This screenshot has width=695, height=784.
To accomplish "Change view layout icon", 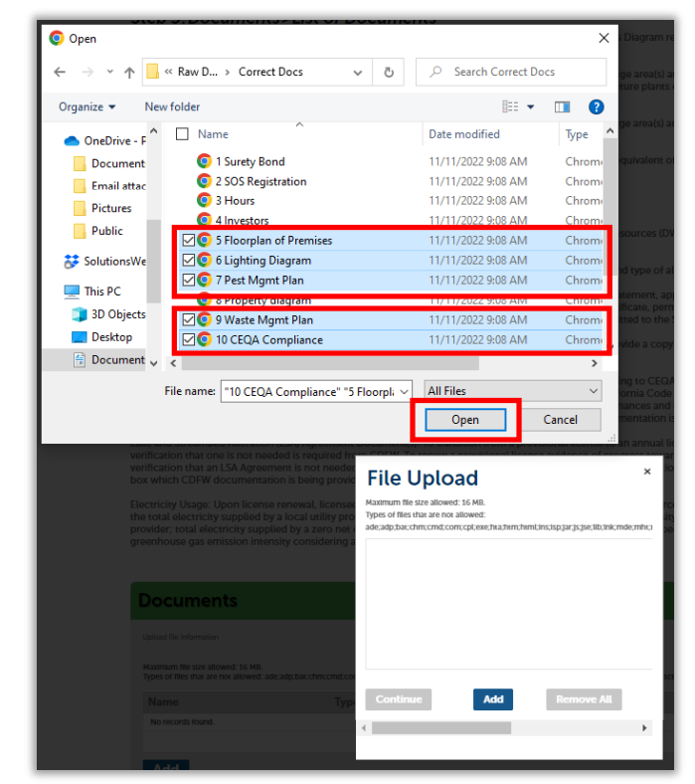I will 510,106.
